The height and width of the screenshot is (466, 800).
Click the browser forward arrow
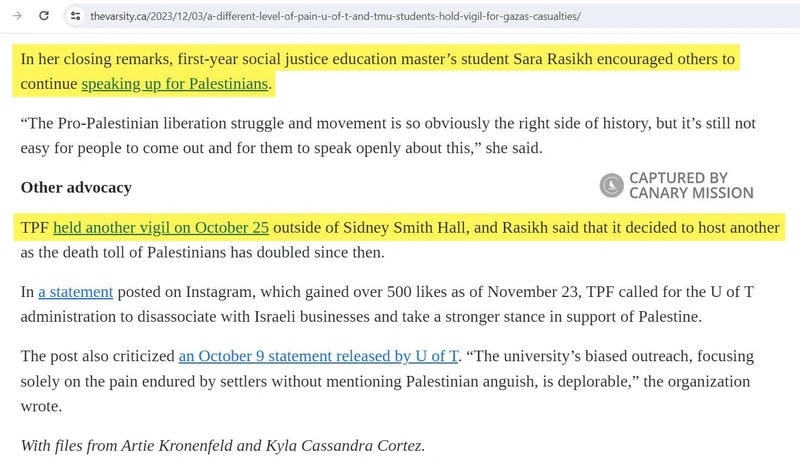[17, 16]
